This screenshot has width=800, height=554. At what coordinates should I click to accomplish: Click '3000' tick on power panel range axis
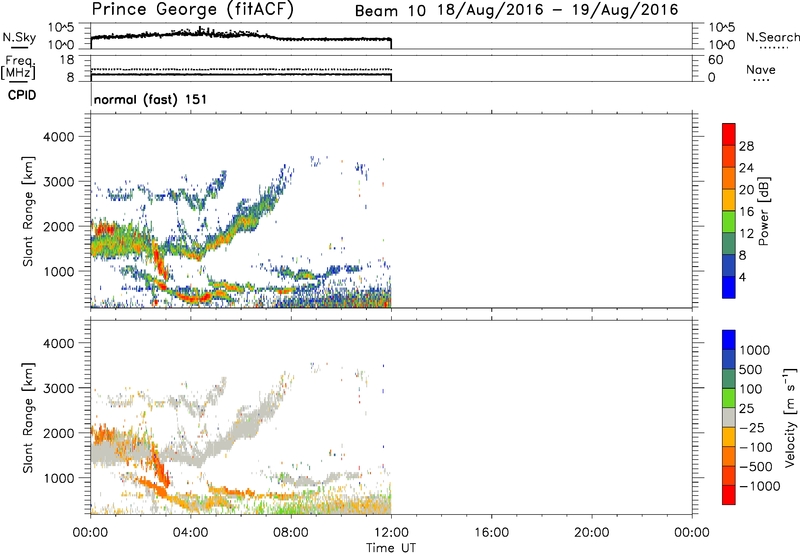pos(58,182)
